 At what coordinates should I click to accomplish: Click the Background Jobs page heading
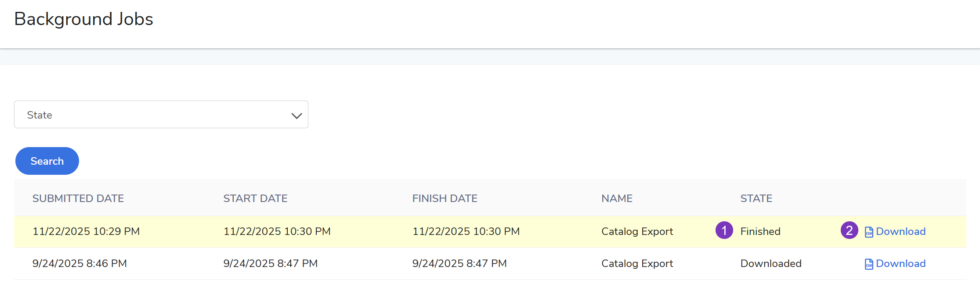tap(83, 19)
